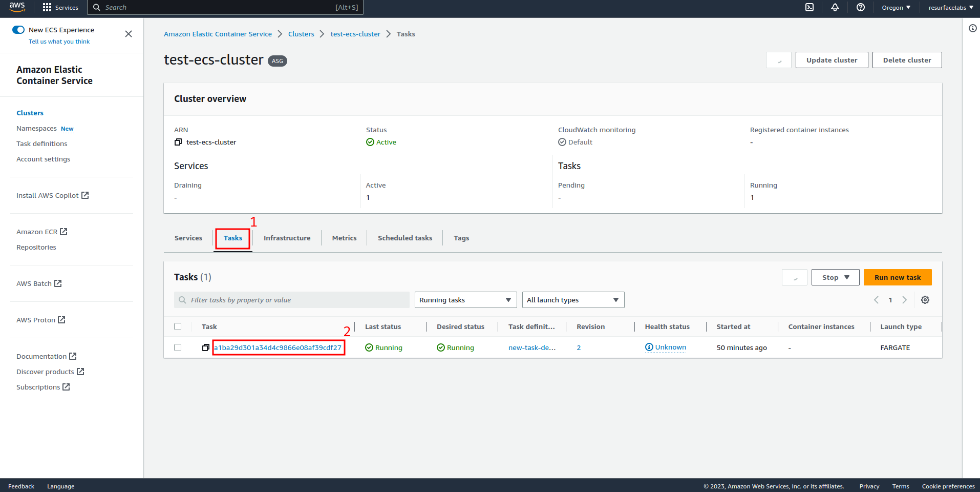Switch to the Services tab
Viewport: 980px width, 492px height.
click(x=188, y=238)
